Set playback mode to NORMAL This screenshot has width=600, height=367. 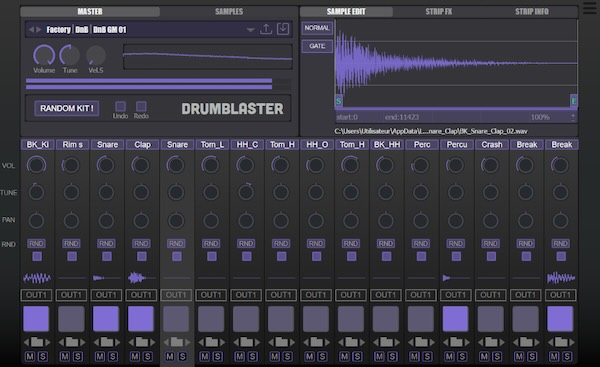[x=317, y=28]
